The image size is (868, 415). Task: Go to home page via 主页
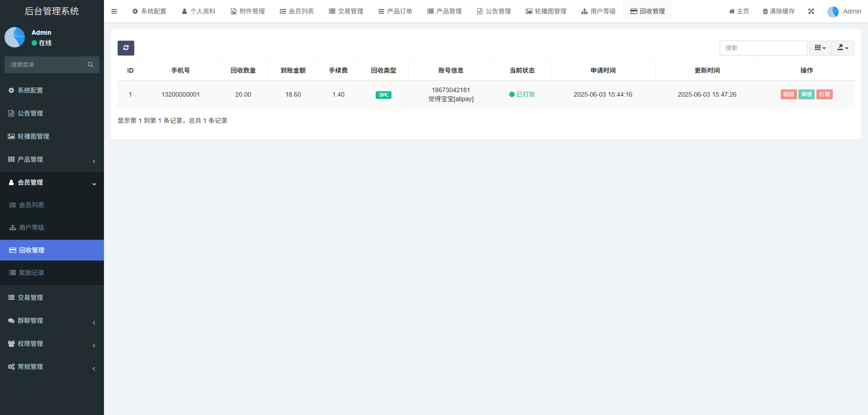point(739,11)
